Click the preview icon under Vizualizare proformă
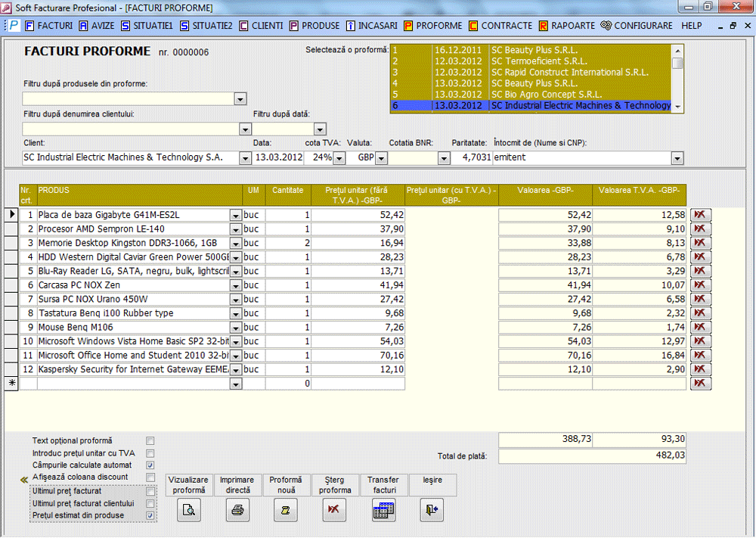This screenshot has height=538, width=756. (x=189, y=510)
